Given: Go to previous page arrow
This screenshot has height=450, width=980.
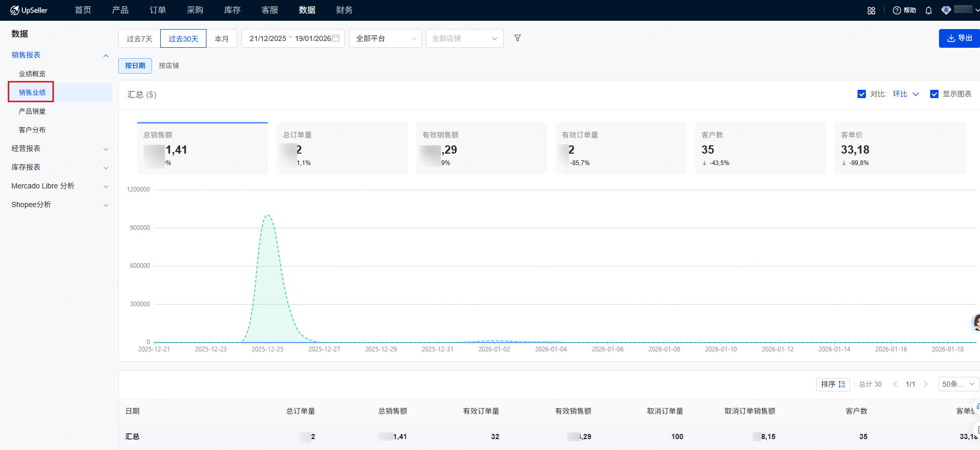Looking at the screenshot, I should (x=895, y=384).
